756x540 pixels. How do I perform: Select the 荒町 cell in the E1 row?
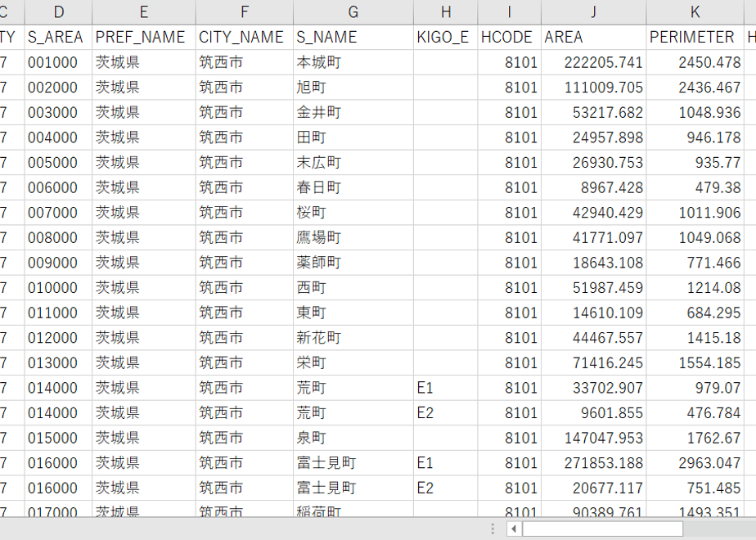tap(353, 388)
